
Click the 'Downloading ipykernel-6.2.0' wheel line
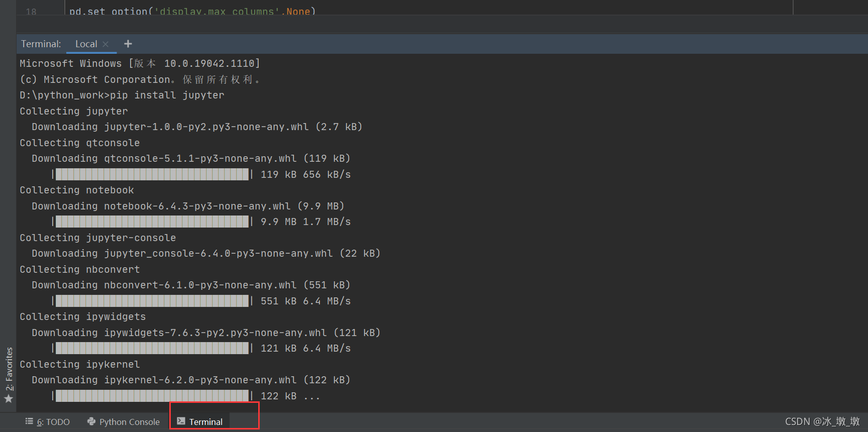(x=191, y=380)
